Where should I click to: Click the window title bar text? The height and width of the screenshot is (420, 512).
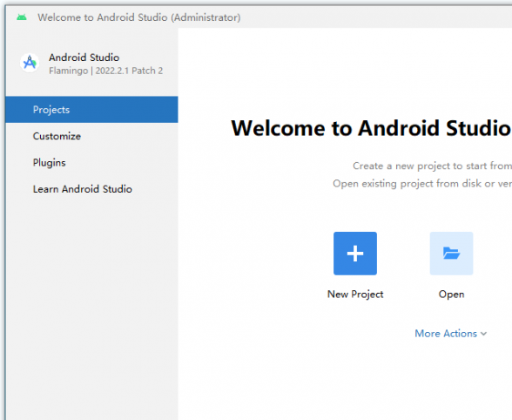tap(139, 17)
